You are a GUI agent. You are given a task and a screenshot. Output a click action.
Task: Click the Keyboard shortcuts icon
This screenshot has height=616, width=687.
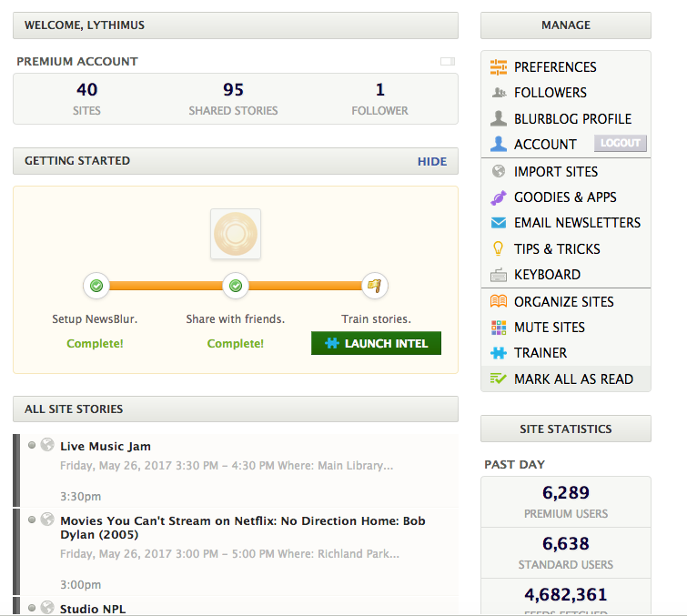(498, 275)
